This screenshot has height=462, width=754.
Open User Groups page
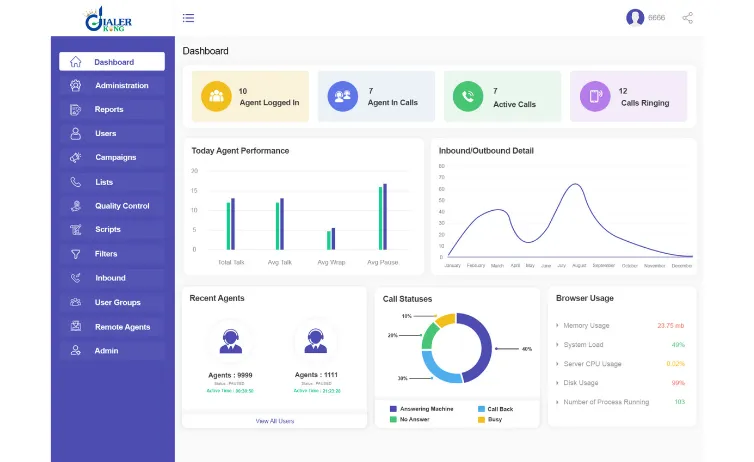click(x=112, y=302)
